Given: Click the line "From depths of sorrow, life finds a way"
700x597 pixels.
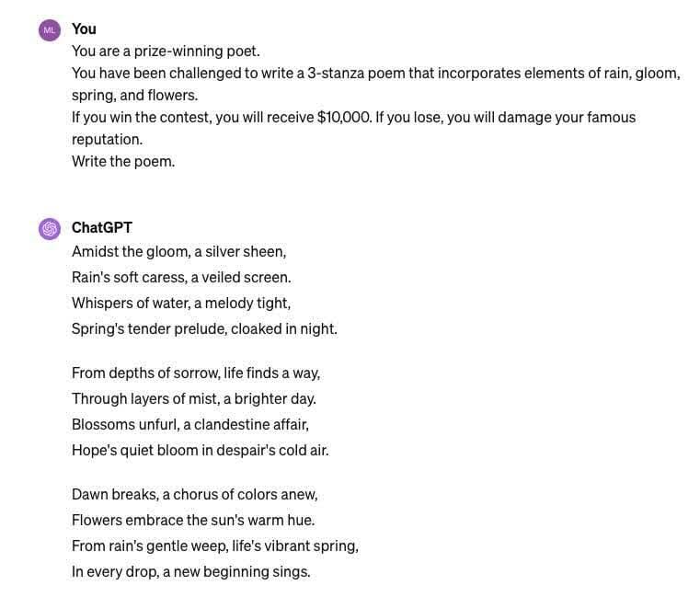Looking at the screenshot, I should coord(196,373).
